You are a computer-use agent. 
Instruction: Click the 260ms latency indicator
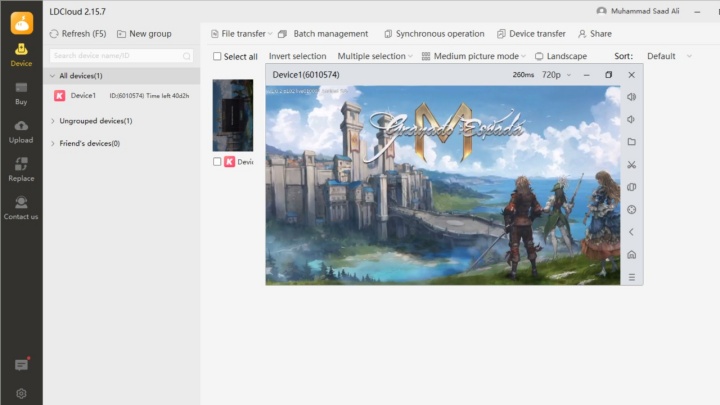coord(523,75)
